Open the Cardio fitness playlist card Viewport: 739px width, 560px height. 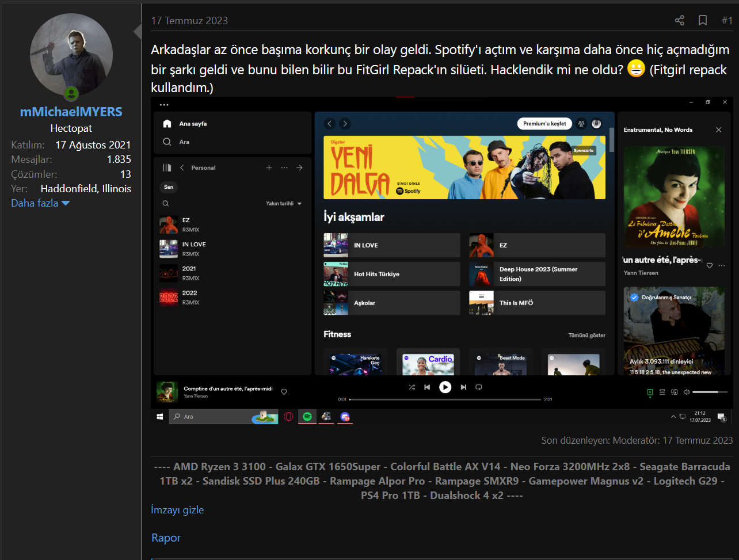[x=428, y=362]
